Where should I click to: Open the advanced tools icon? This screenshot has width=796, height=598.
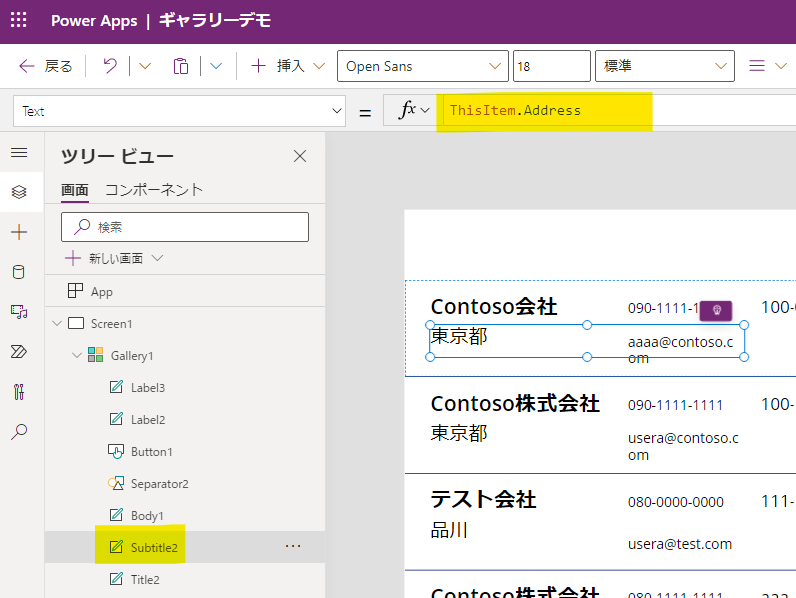tap(19, 391)
